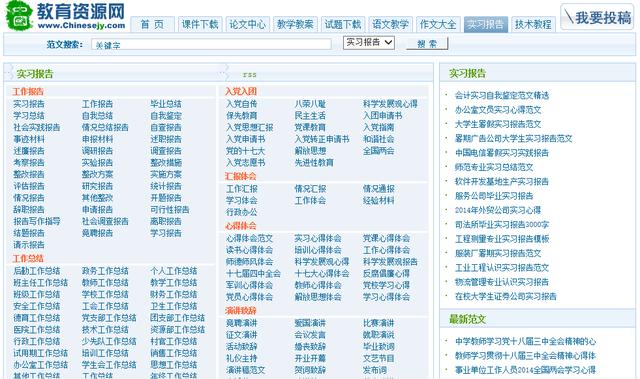Open 文艺节目 link
640x379 pixels.
(378, 359)
